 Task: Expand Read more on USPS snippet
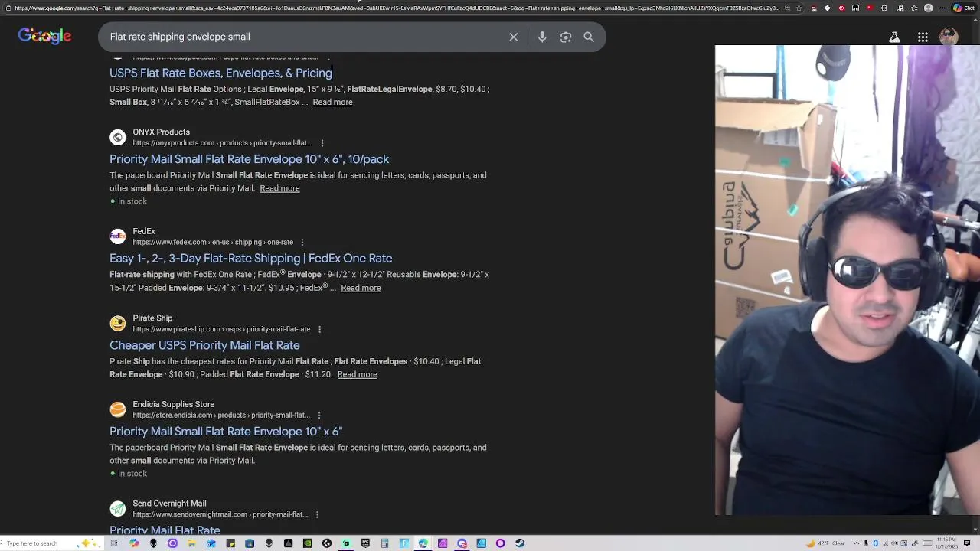(332, 102)
